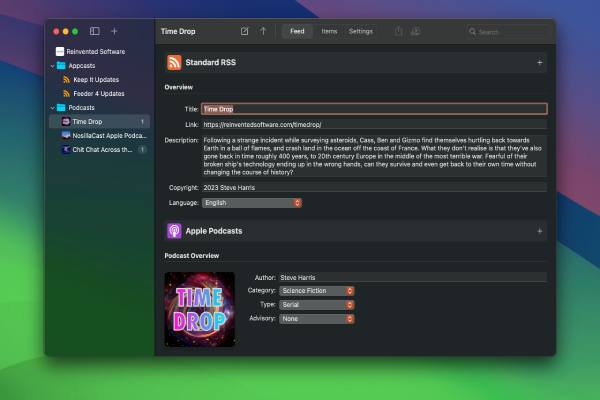The image size is (600, 400).
Task: Click the publish up-arrow icon
Action: [x=264, y=31]
